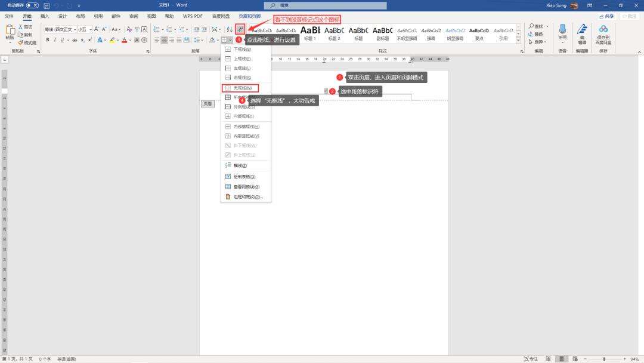Open "边框和底纹" (Borders and Shading) at the menu bottom

(x=246, y=197)
